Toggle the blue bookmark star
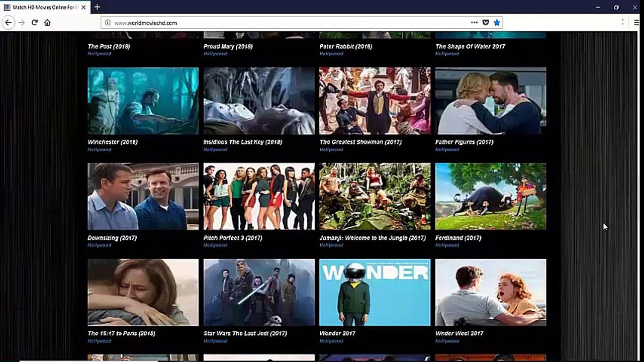The image size is (644, 362). click(497, 23)
